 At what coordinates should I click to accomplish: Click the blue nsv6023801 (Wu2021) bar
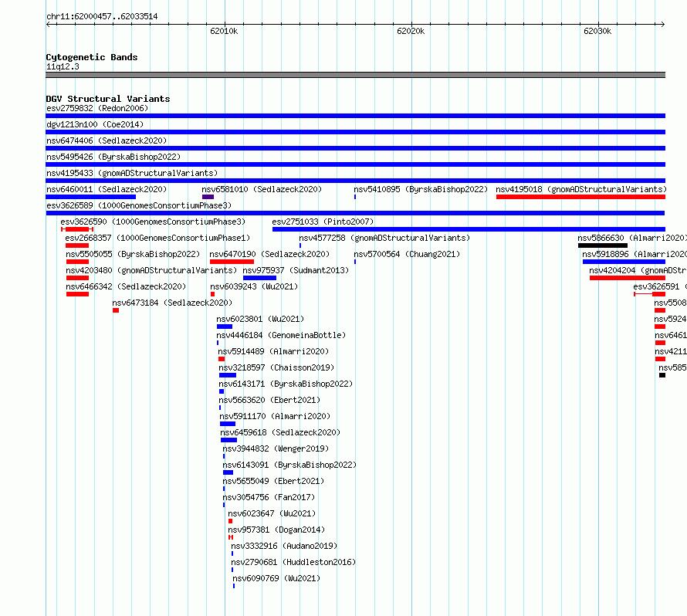[225, 327]
